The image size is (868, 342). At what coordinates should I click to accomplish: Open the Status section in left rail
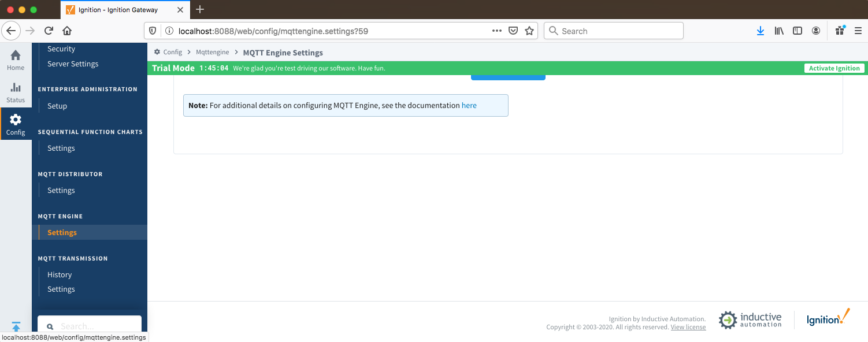click(16, 92)
